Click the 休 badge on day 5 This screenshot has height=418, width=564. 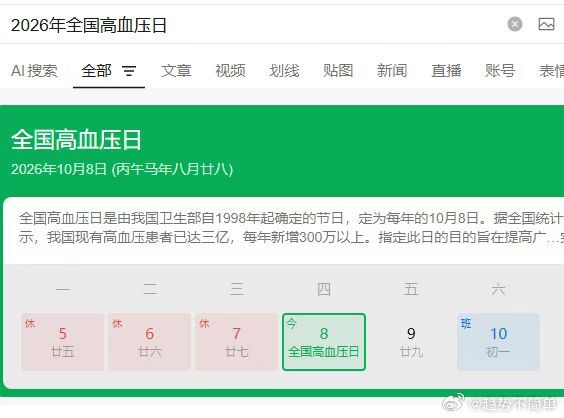[30, 323]
